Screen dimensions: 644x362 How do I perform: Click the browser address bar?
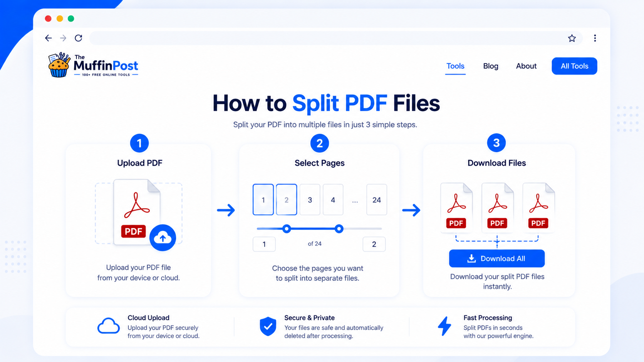pyautogui.click(x=336, y=38)
